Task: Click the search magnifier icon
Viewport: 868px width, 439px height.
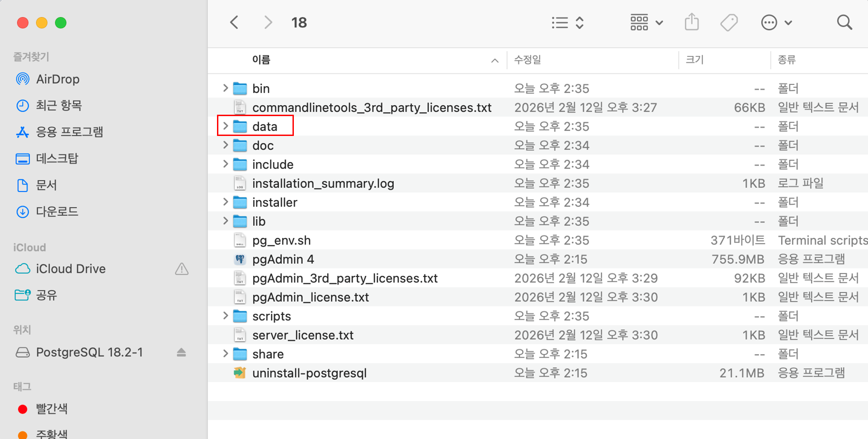Action: pyautogui.click(x=844, y=22)
